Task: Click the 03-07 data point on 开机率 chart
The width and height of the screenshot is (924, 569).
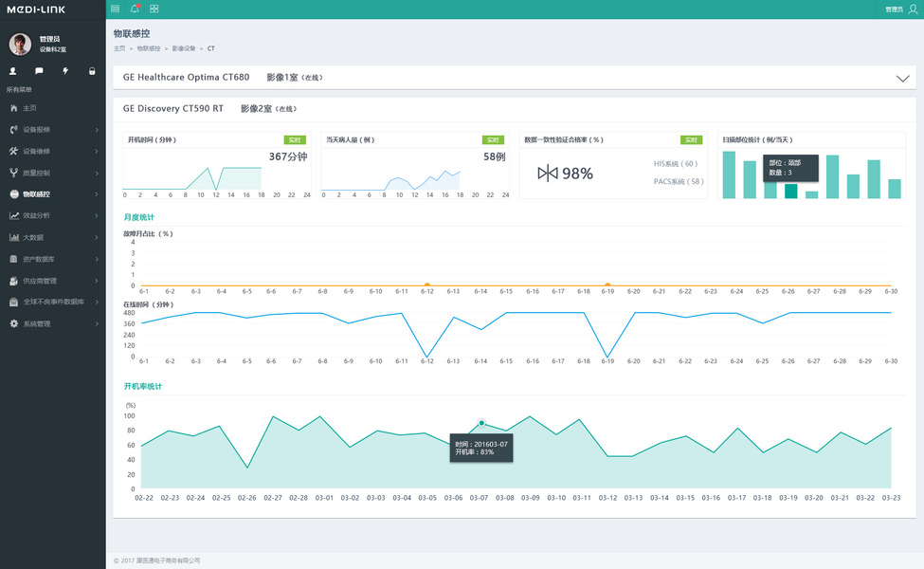Action: [481, 423]
